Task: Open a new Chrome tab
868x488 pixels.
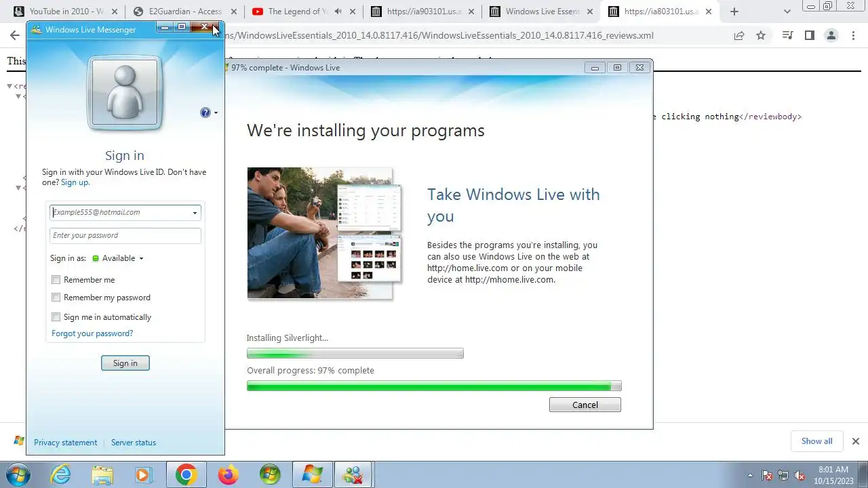Action: (x=734, y=12)
